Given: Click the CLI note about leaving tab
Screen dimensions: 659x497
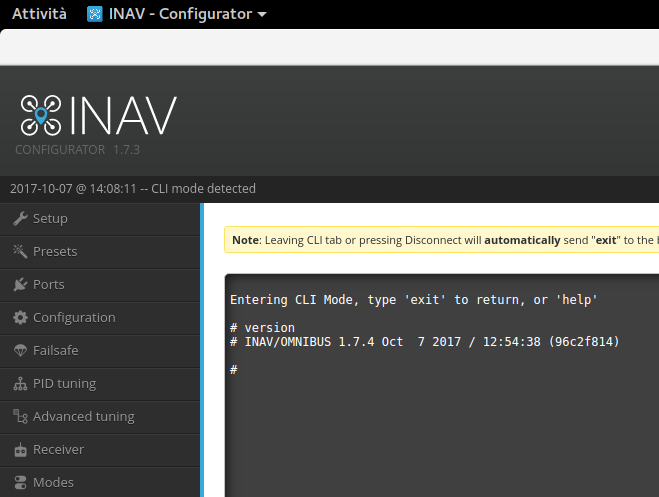Looking at the screenshot, I should click(441, 240).
